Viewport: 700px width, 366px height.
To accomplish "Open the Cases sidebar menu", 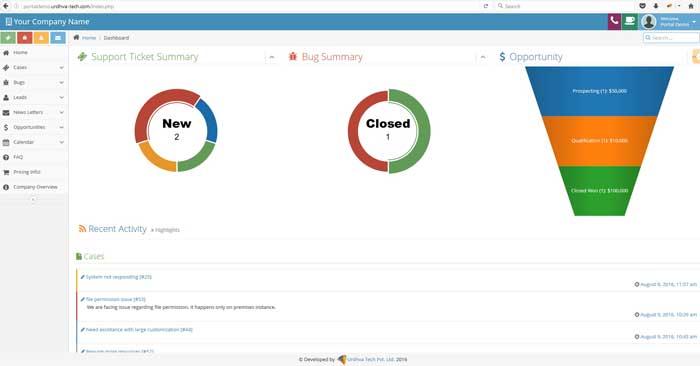I will [34, 67].
